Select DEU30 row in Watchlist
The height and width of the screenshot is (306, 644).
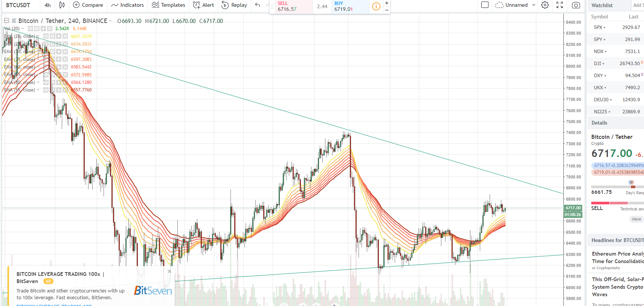[615, 100]
